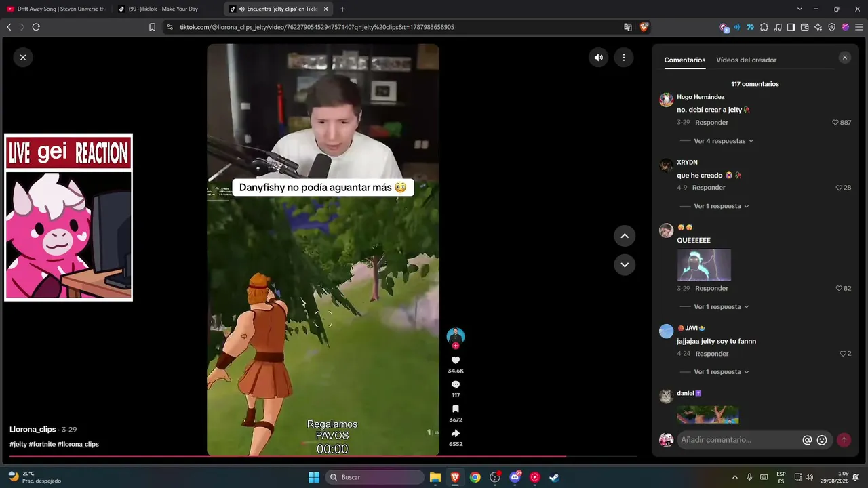Go back in browser history
The width and height of the screenshot is (868, 488).
tap(9, 27)
